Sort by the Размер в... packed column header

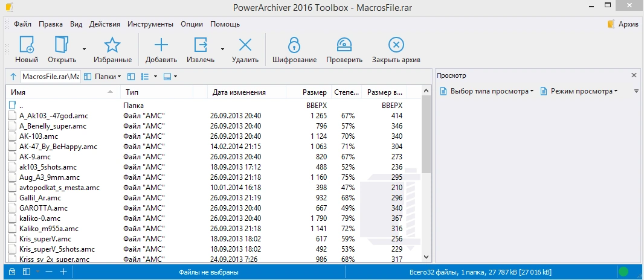point(384,92)
